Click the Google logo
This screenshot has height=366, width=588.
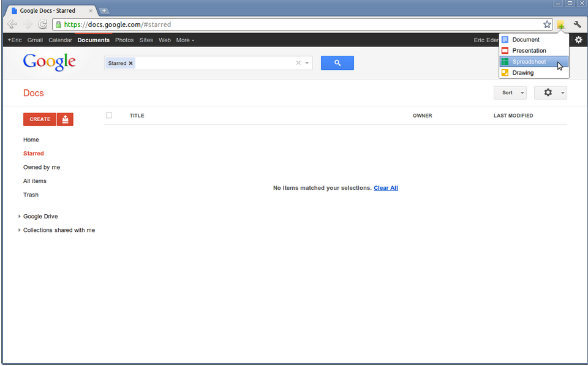[49, 62]
